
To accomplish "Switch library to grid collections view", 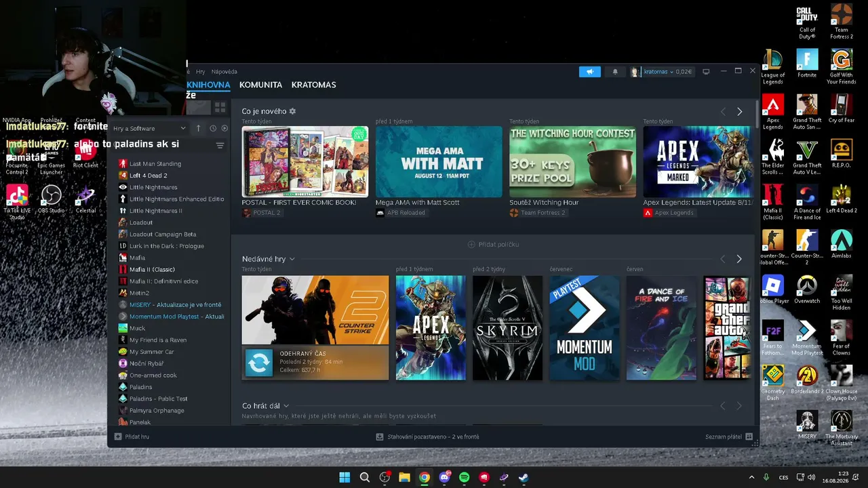I will pyautogui.click(x=220, y=107).
